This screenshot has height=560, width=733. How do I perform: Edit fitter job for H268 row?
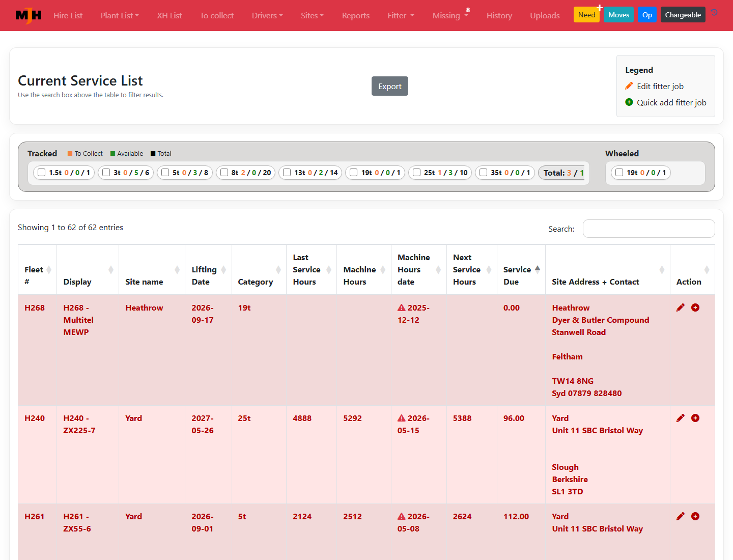pyautogui.click(x=681, y=307)
